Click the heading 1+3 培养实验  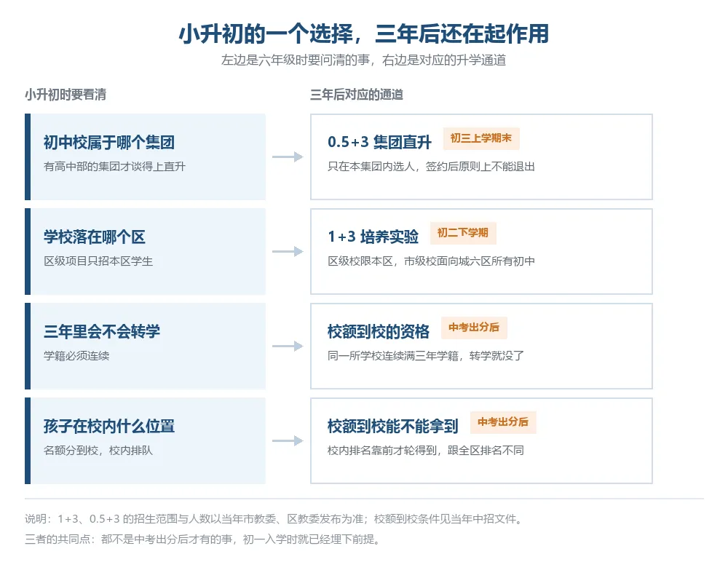pyautogui.click(x=373, y=237)
